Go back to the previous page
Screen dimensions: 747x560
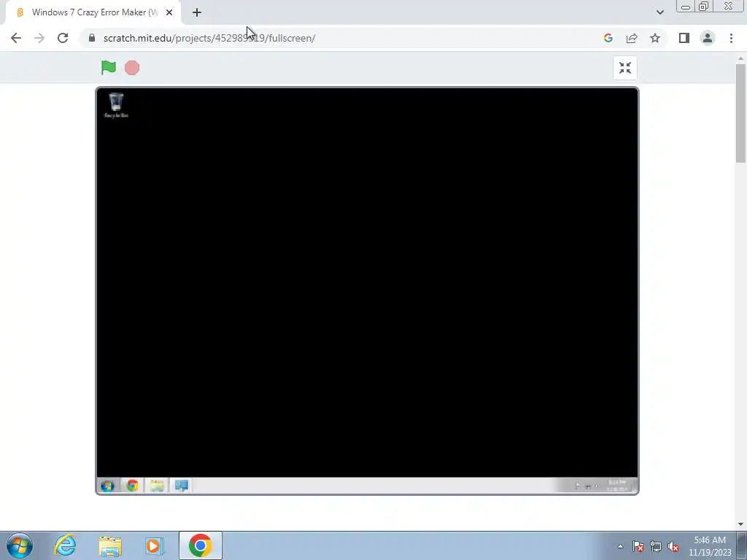(16, 38)
